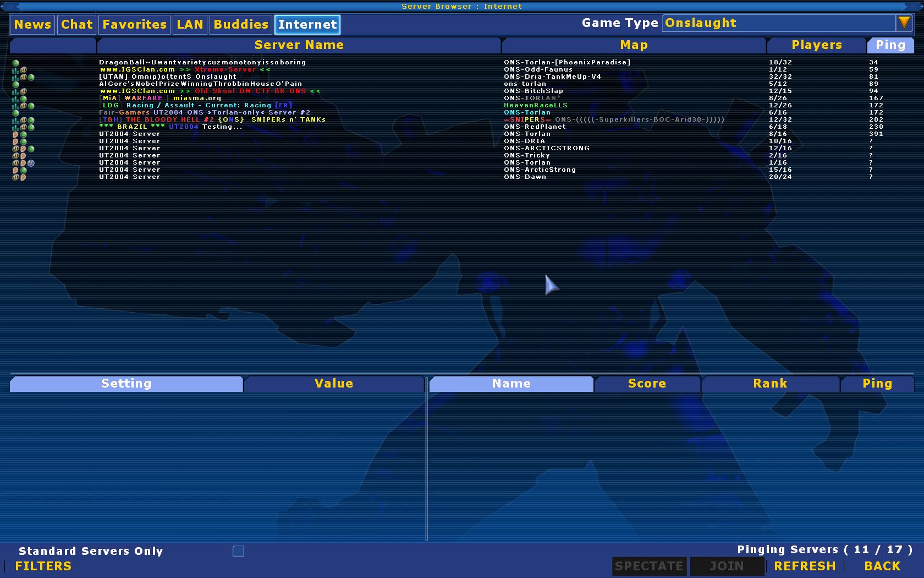924x578 pixels.
Task: Click the BACK button
Action: 882,566
